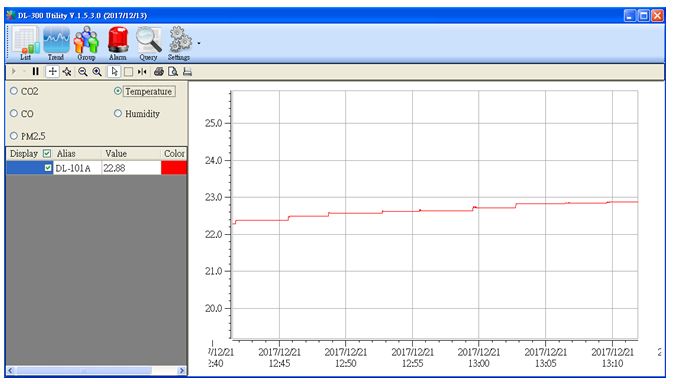Select the pan axes crosshair tool
The image size is (673, 384).
[x=52, y=72]
